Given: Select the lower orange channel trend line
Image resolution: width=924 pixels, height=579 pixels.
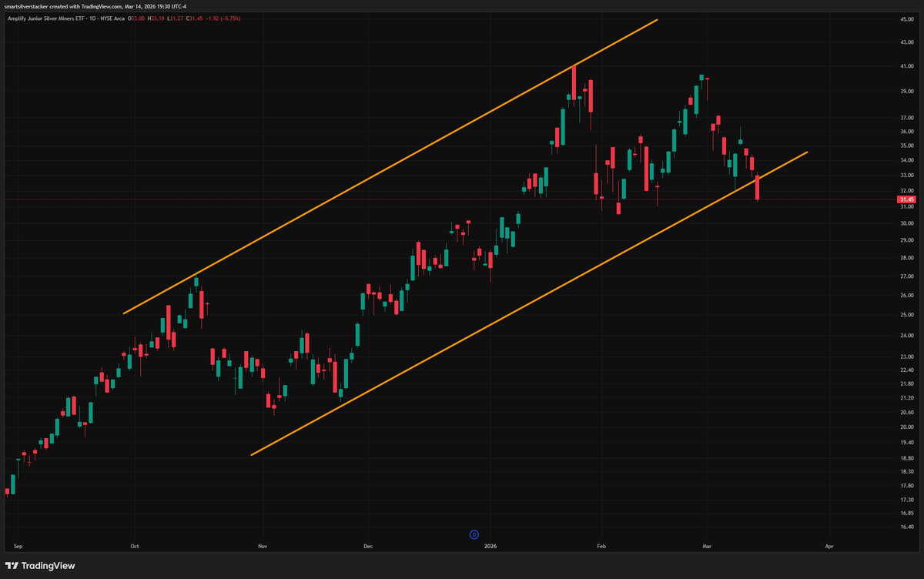Looking at the screenshot, I should tap(530, 303).
